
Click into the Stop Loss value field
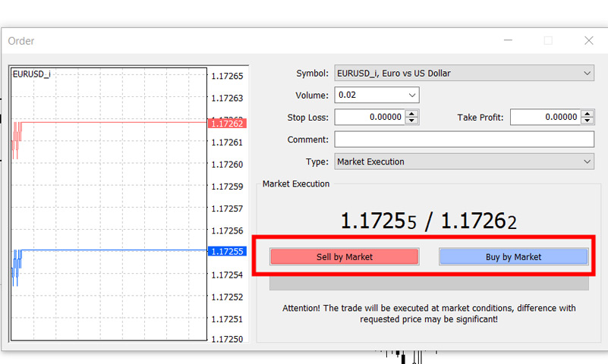click(370, 118)
